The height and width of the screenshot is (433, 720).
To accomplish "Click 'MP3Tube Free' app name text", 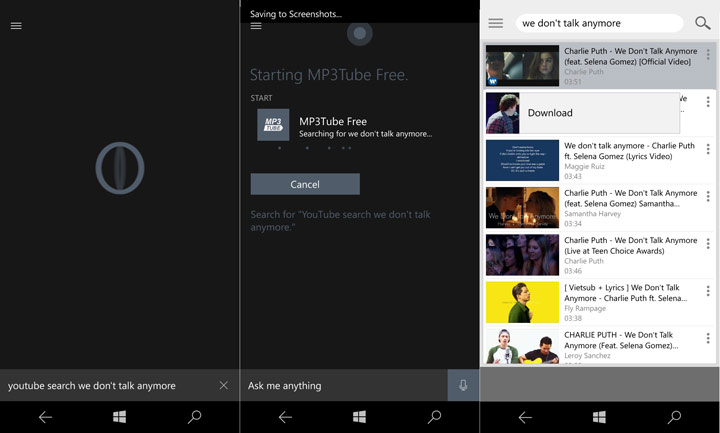I will pos(333,121).
